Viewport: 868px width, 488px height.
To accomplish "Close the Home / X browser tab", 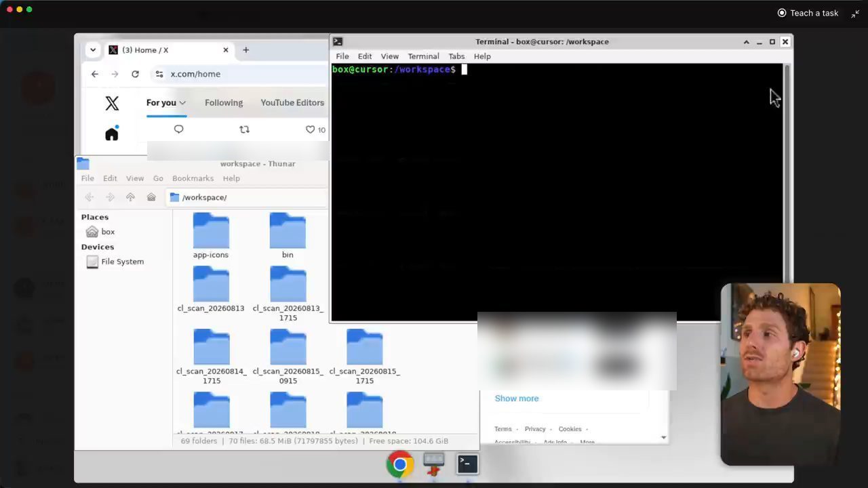I will (x=226, y=50).
